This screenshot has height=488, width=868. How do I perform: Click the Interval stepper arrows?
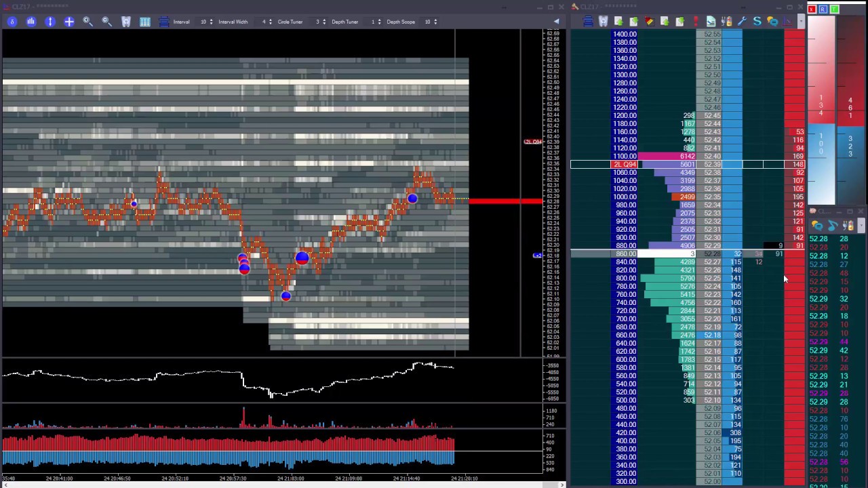211,22
